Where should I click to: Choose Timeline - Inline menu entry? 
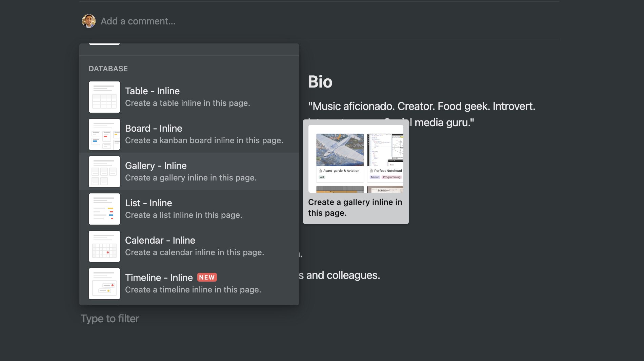189,284
